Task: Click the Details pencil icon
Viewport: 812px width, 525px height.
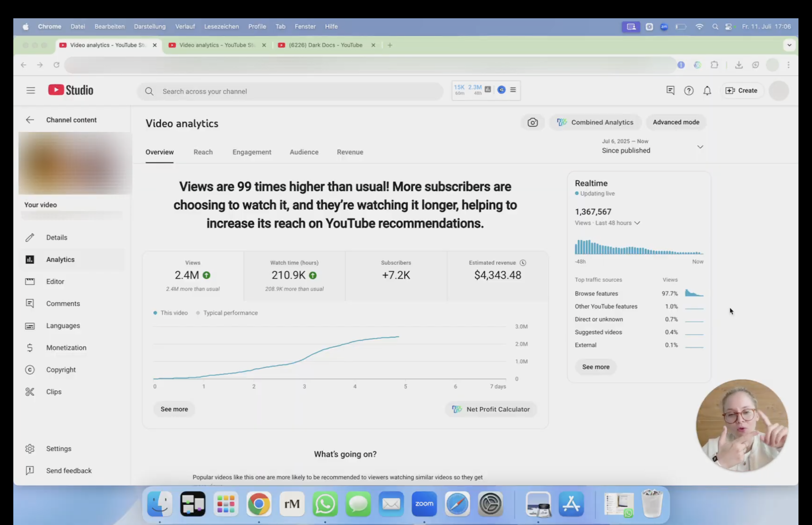Action: [30, 237]
